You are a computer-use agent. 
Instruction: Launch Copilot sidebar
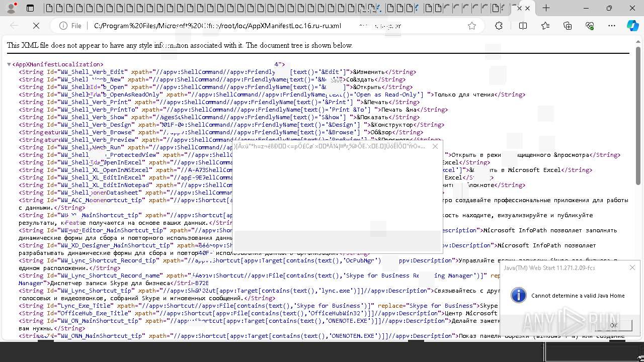click(633, 26)
